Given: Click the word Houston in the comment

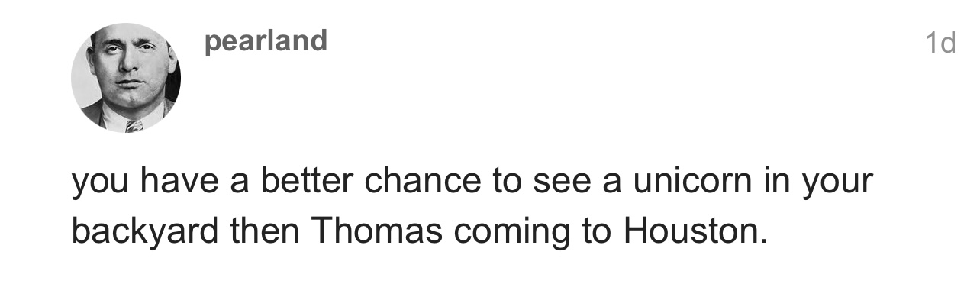Looking at the screenshot, I should [x=694, y=231].
